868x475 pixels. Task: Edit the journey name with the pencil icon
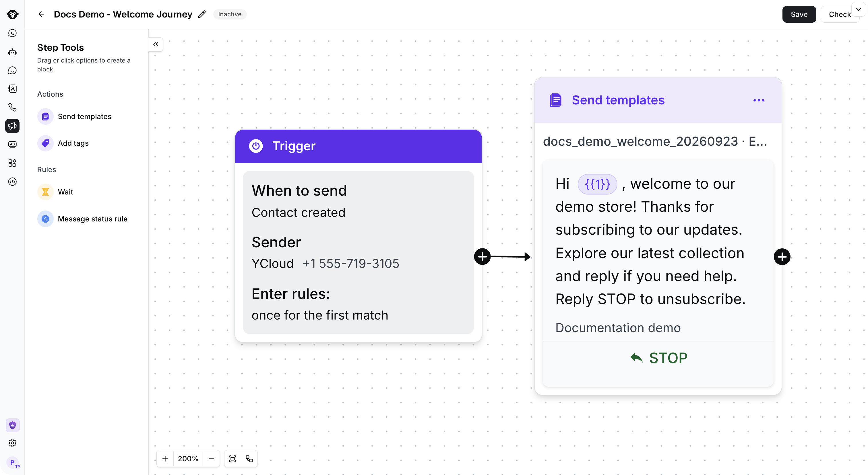pyautogui.click(x=202, y=14)
